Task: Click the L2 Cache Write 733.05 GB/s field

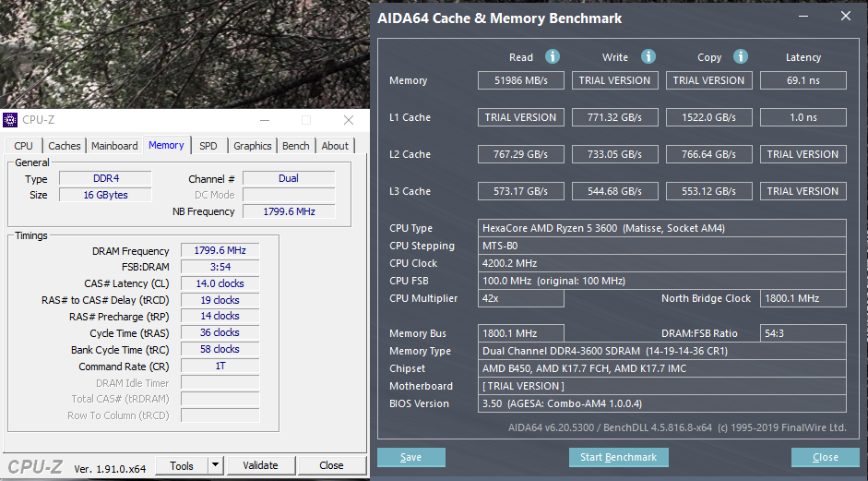Action: tap(615, 154)
